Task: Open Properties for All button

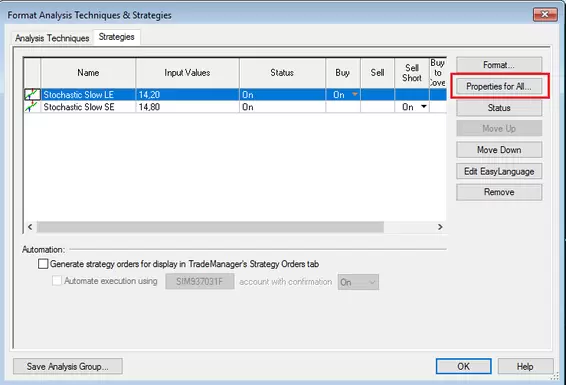Action: tap(499, 86)
